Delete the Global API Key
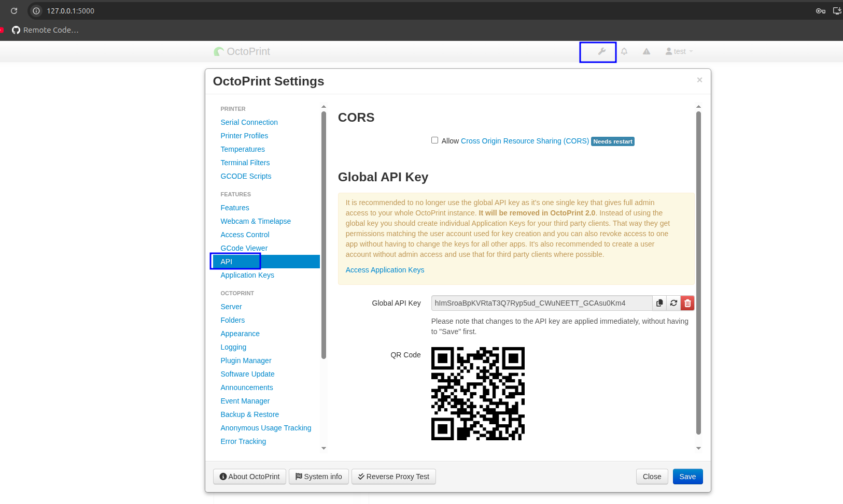The image size is (843, 504). [687, 303]
